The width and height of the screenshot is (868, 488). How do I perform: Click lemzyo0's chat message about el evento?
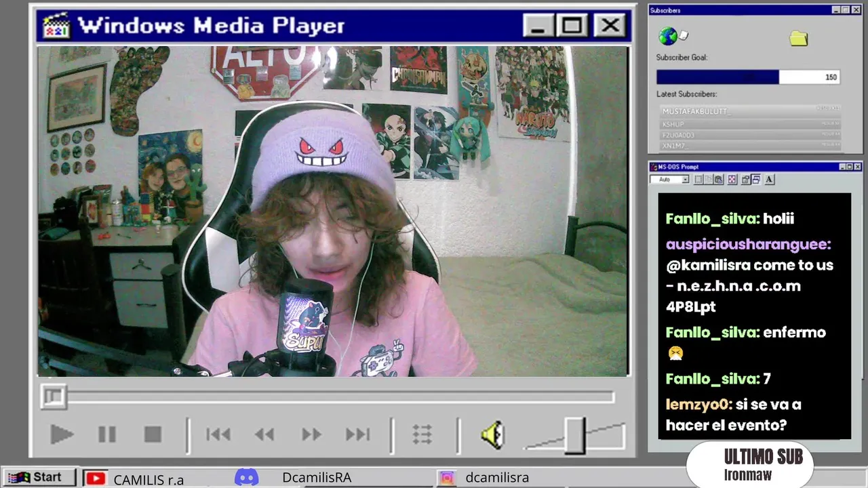(x=734, y=415)
